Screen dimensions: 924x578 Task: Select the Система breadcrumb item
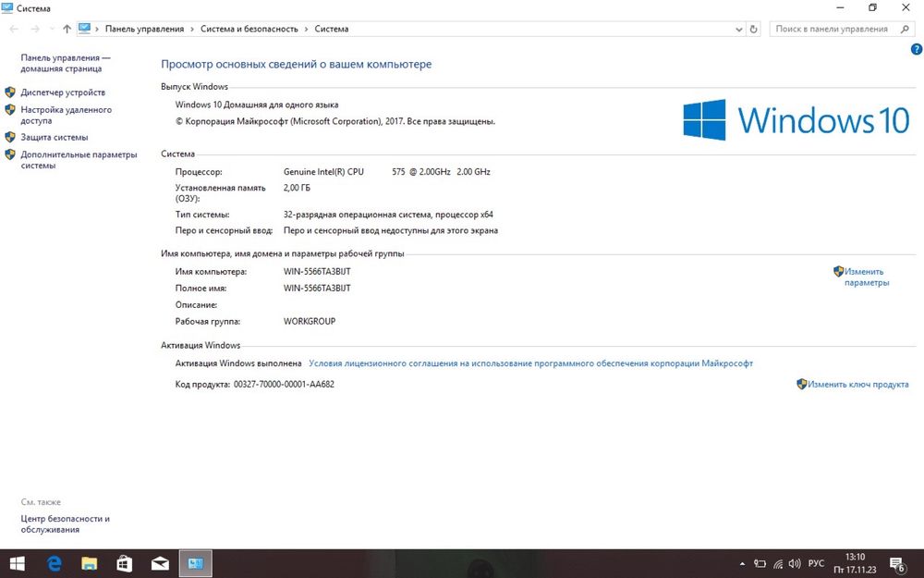(x=331, y=29)
